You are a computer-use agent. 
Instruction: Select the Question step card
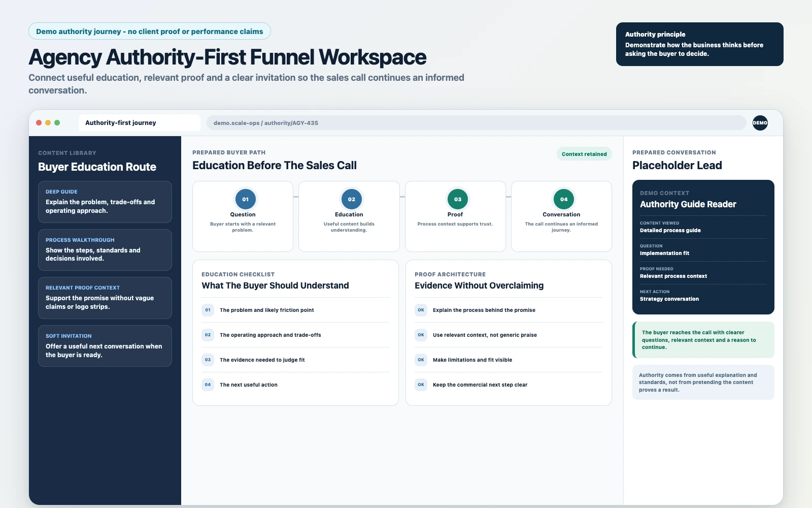point(243,216)
